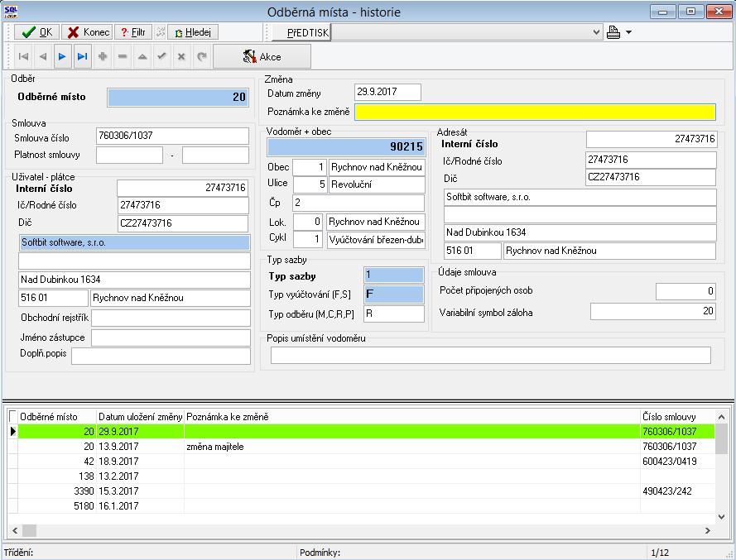This screenshot has width=736, height=560.
Task: Open the Akce actions button
Action: 262,57
